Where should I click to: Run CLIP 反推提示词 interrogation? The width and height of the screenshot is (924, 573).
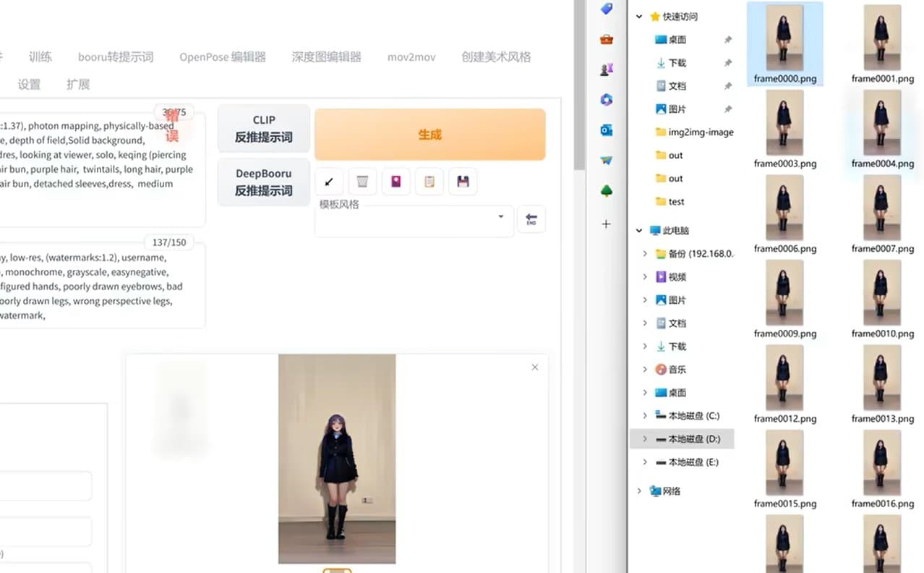[x=263, y=128]
